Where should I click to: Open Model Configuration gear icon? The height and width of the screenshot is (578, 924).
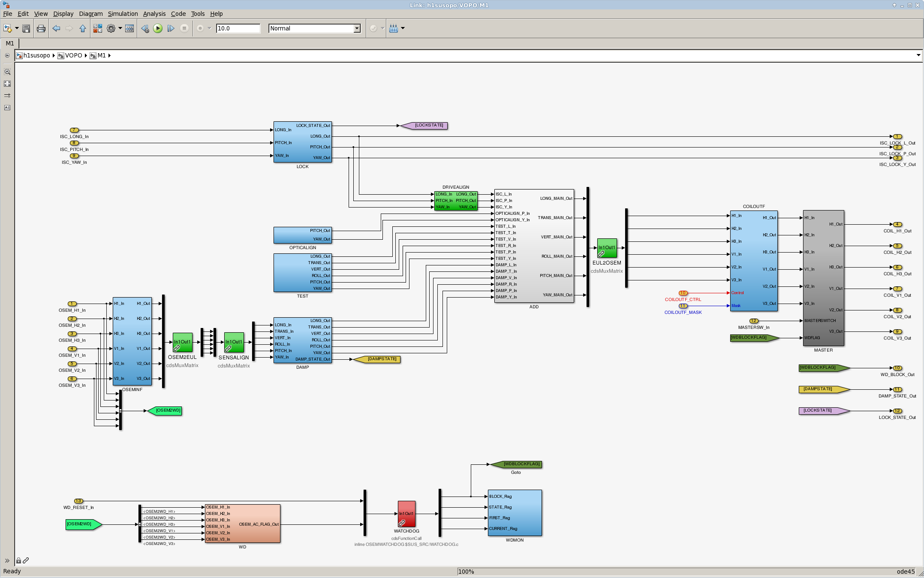(111, 28)
